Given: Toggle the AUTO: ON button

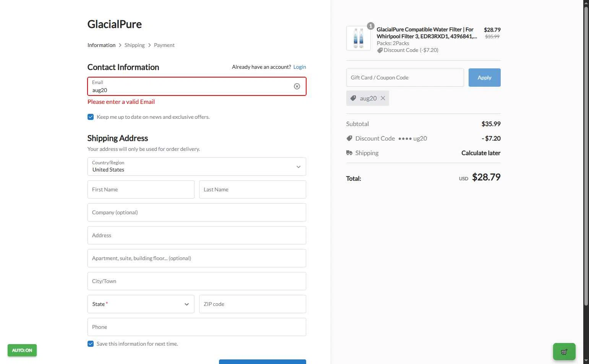Looking at the screenshot, I should (x=22, y=350).
